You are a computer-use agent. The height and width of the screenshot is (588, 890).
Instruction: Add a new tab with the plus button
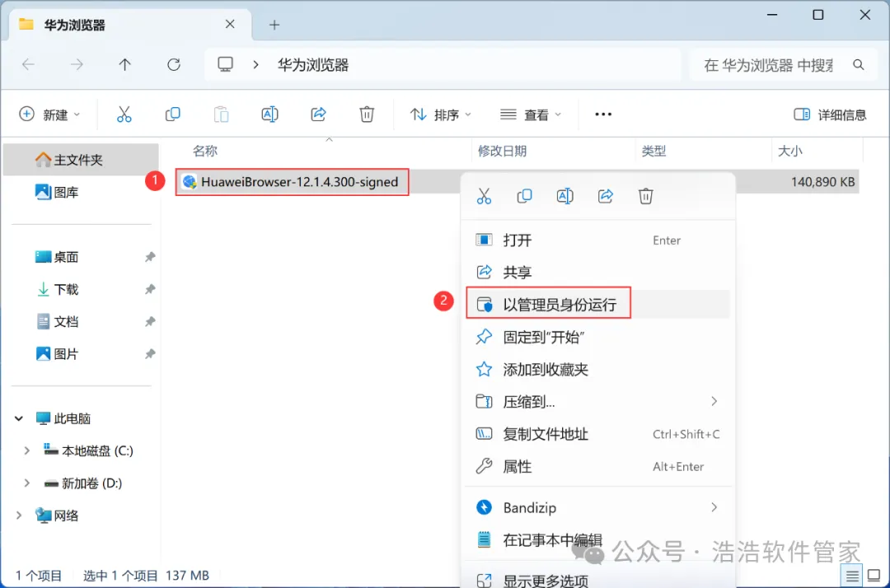[274, 25]
